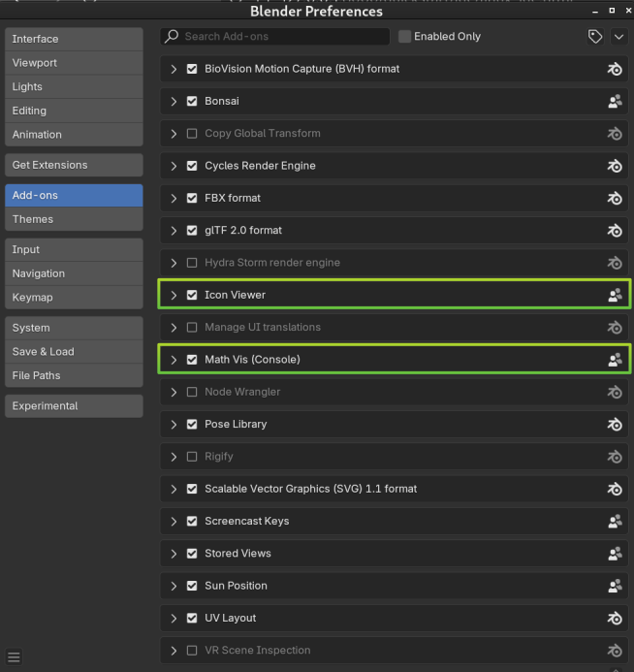Click the search magnifier icon
This screenshot has width=634, height=672.
pyautogui.click(x=173, y=37)
